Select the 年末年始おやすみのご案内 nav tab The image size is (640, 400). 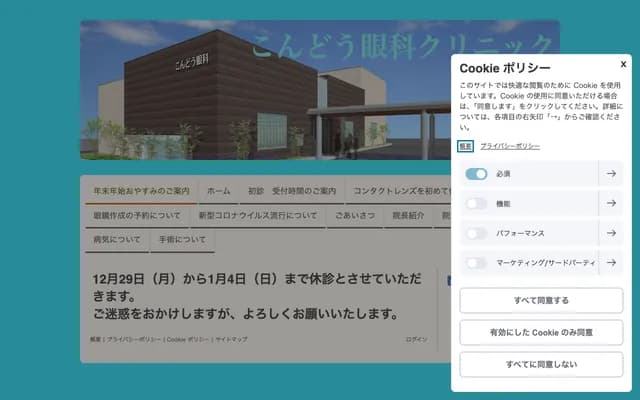[141, 191]
